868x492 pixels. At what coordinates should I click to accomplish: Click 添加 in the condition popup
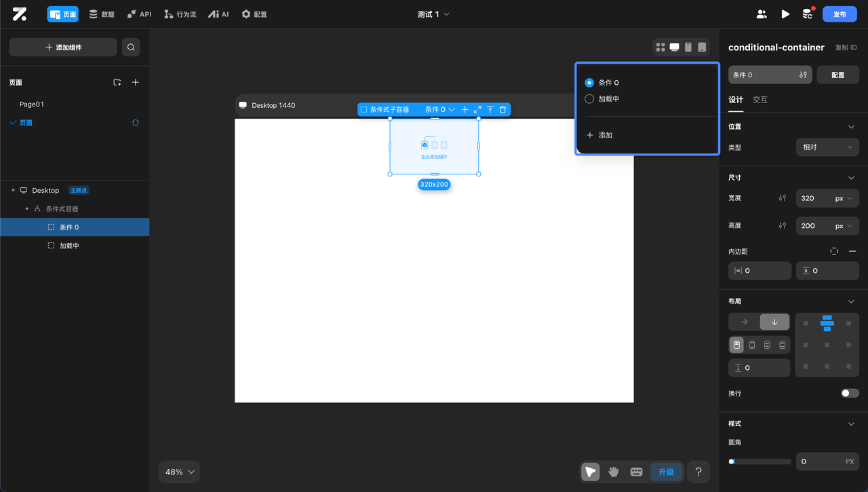click(x=599, y=135)
